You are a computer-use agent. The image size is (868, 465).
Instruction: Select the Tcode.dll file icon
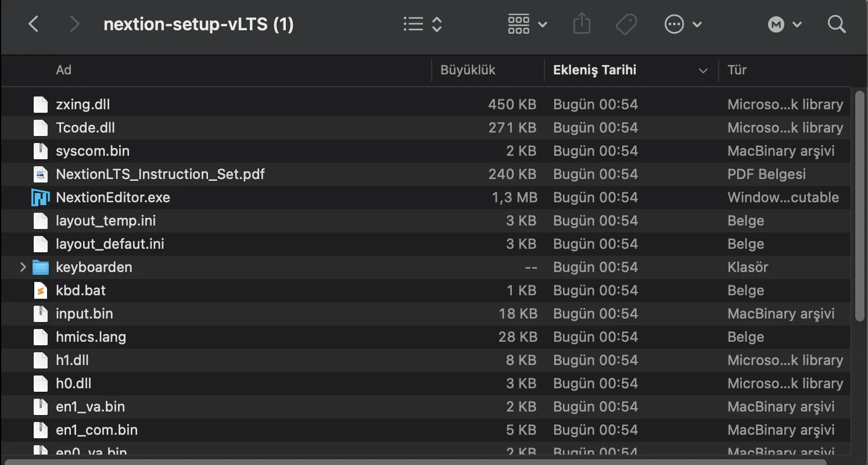tap(40, 128)
